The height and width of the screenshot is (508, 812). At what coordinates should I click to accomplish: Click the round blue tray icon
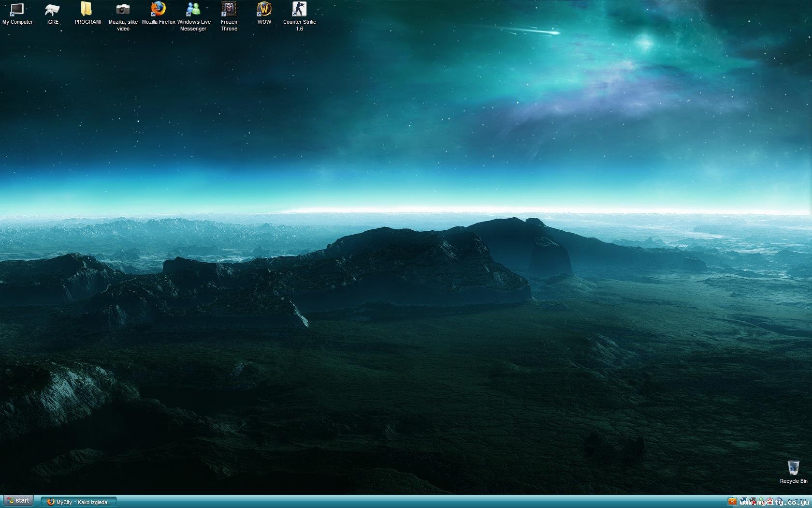click(x=779, y=502)
